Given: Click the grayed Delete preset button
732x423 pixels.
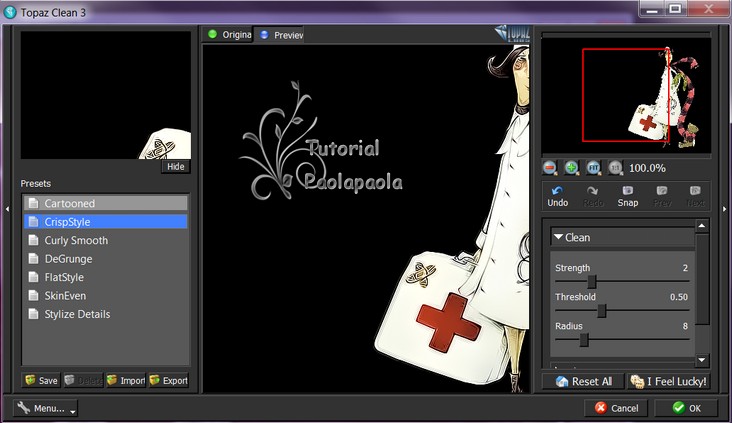Looking at the screenshot, I should pos(83,381).
